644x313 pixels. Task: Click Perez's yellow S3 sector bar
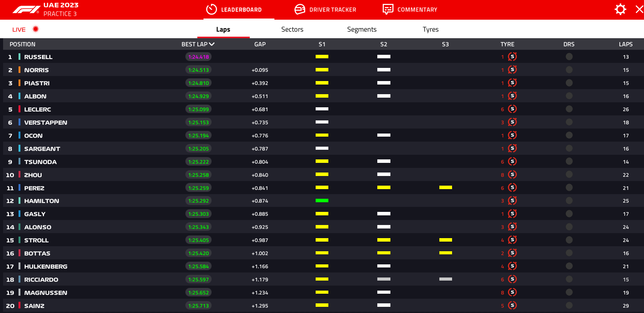click(446, 188)
